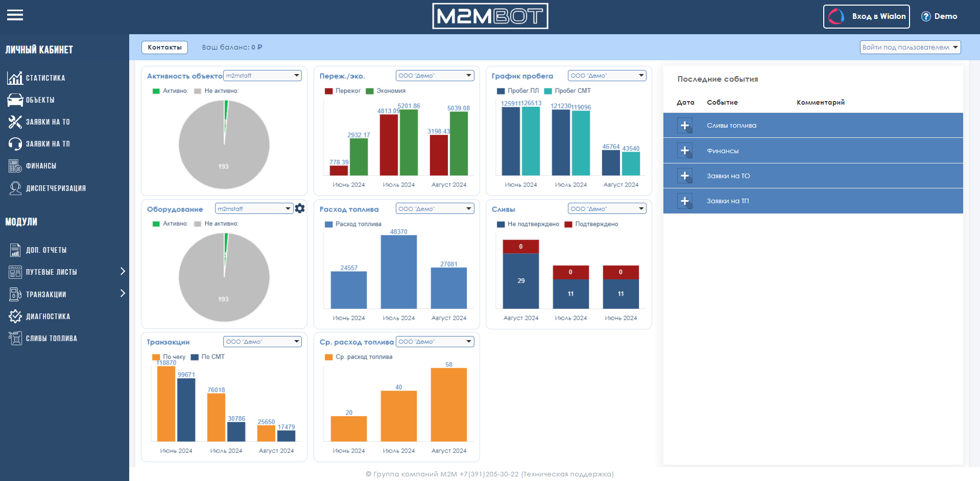Screen dimensions: 980x481
Task: Open Сливы топлива module in sidebar
Action: point(51,339)
